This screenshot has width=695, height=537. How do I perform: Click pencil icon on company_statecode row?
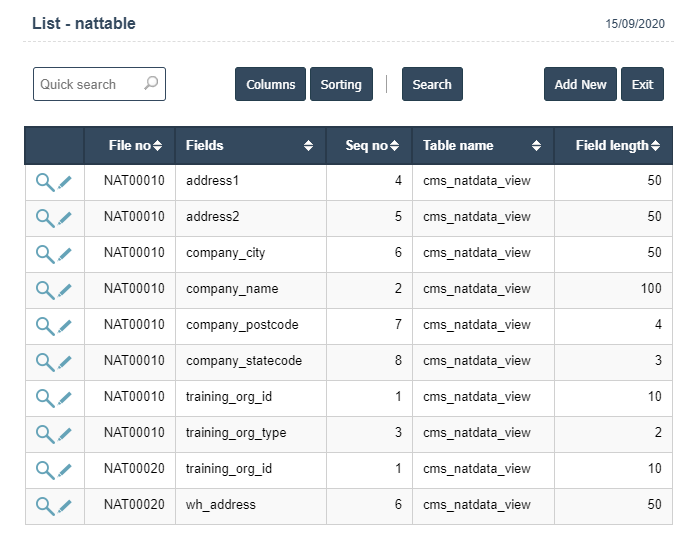(x=65, y=362)
